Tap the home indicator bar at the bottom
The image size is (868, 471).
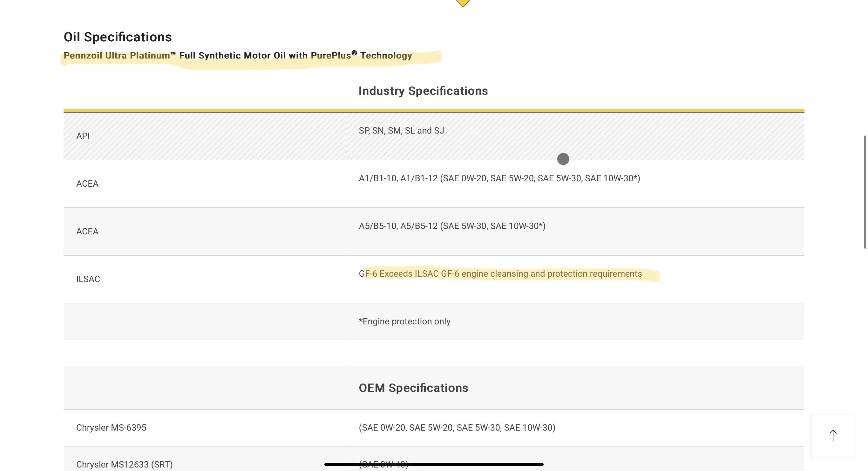click(434, 465)
